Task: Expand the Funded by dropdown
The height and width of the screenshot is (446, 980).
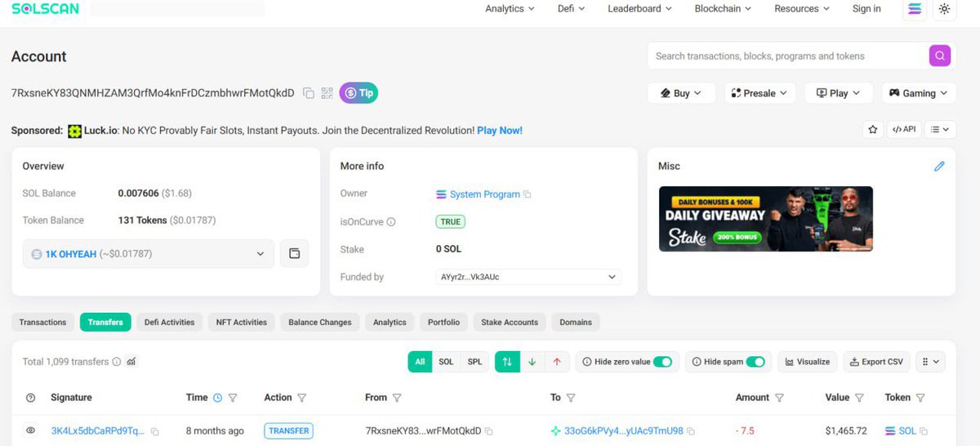Action: pyautogui.click(x=528, y=277)
